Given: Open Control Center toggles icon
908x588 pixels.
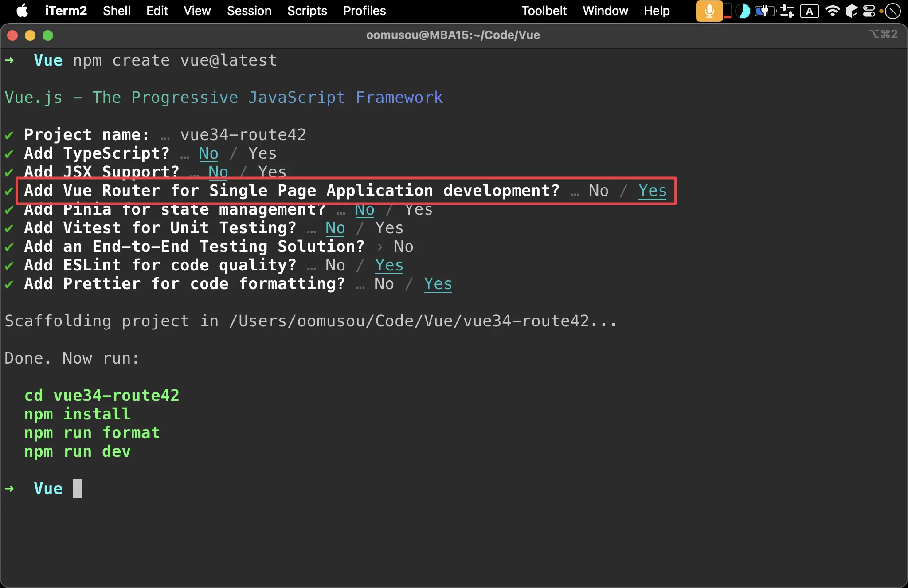Looking at the screenshot, I should point(869,11).
